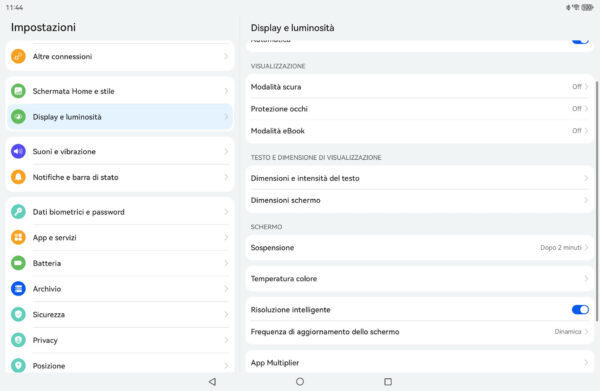Expand App Multiplier chevron

pyautogui.click(x=586, y=362)
